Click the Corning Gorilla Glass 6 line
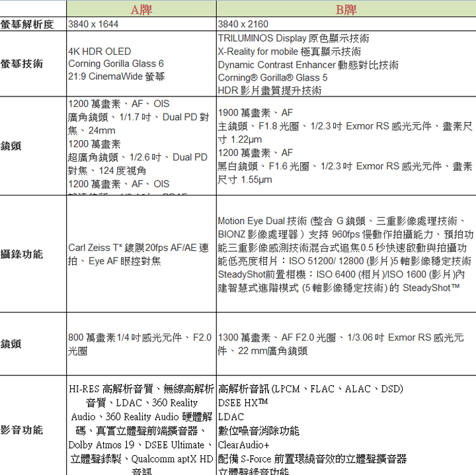The width and height of the screenshot is (476, 475). (116, 63)
